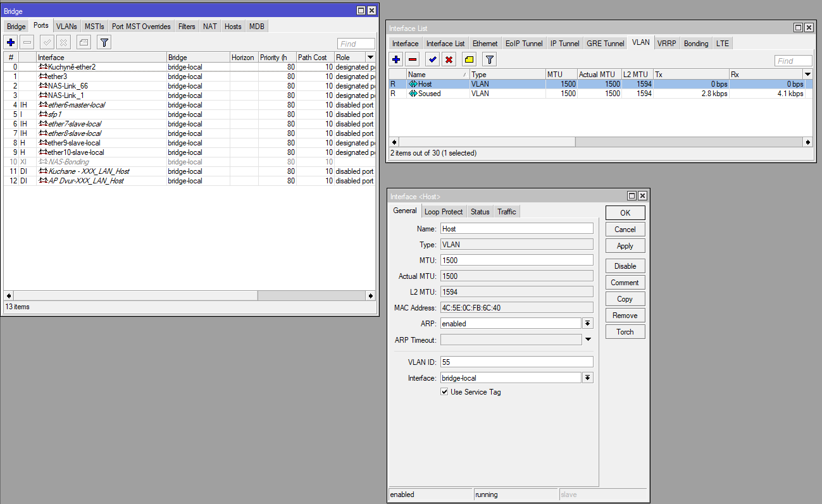
Task: Click yellow comment icon in Interface List toolbar
Action: pyautogui.click(x=469, y=59)
